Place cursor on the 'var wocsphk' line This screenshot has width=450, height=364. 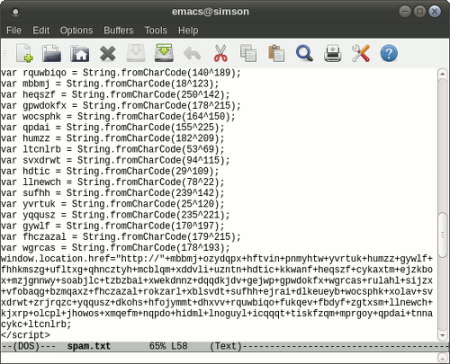[118, 117]
